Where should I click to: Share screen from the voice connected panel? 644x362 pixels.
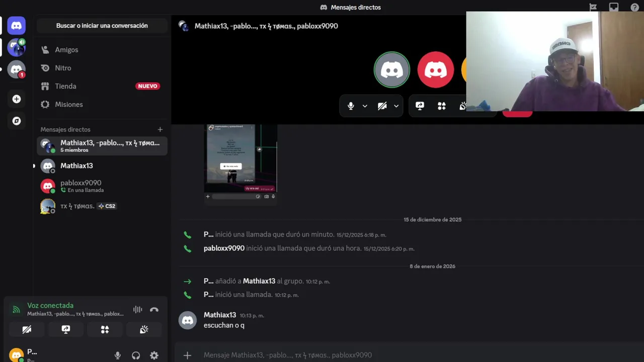click(66, 329)
